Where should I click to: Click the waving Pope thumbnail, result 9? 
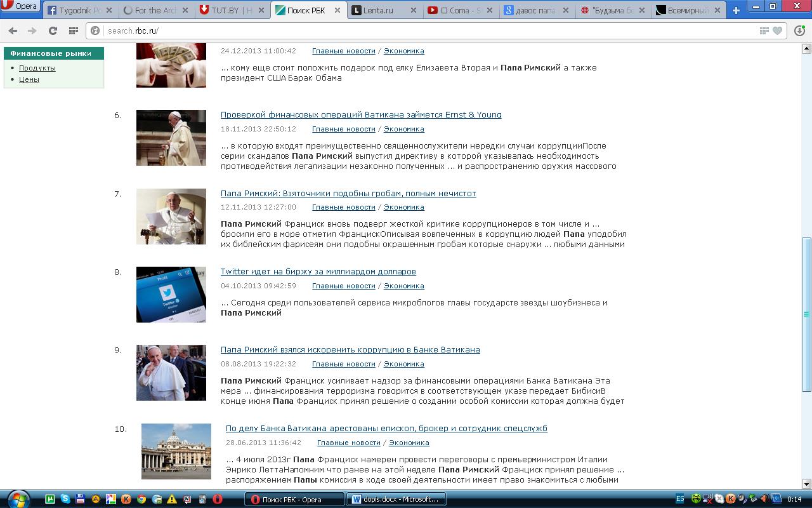(x=171, y=373)
